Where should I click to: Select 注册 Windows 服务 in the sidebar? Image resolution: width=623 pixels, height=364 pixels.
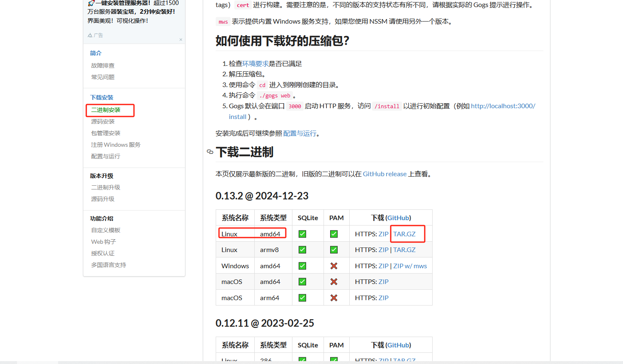(116, 145)
